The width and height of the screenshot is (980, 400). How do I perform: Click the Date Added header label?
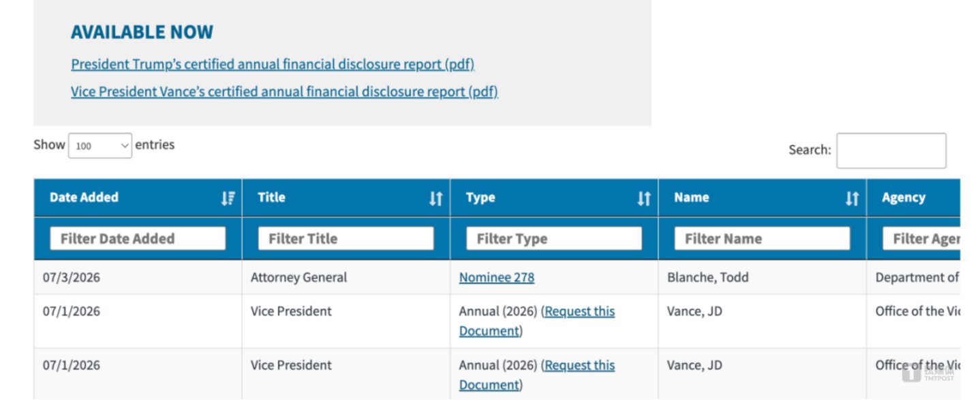pyautogui.click(x=84, y=198)
